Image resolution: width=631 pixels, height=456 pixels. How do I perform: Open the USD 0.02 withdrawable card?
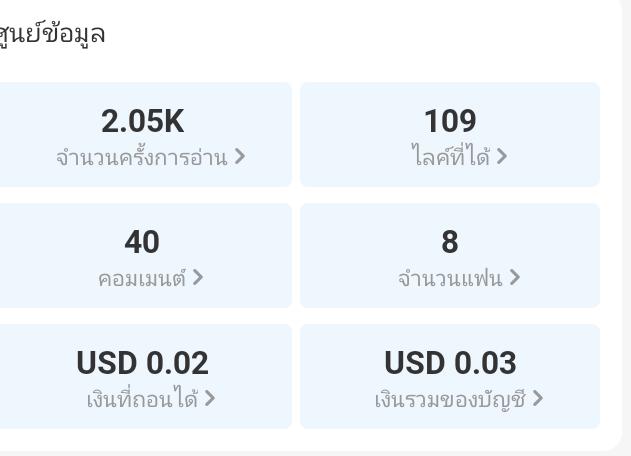tap(145, 376)
